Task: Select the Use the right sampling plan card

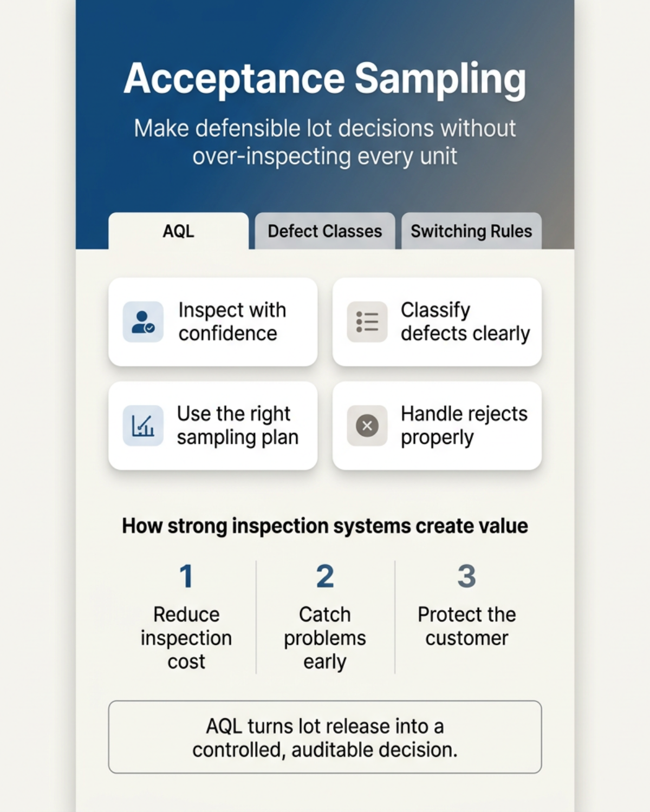Action: tap(213, 425)
